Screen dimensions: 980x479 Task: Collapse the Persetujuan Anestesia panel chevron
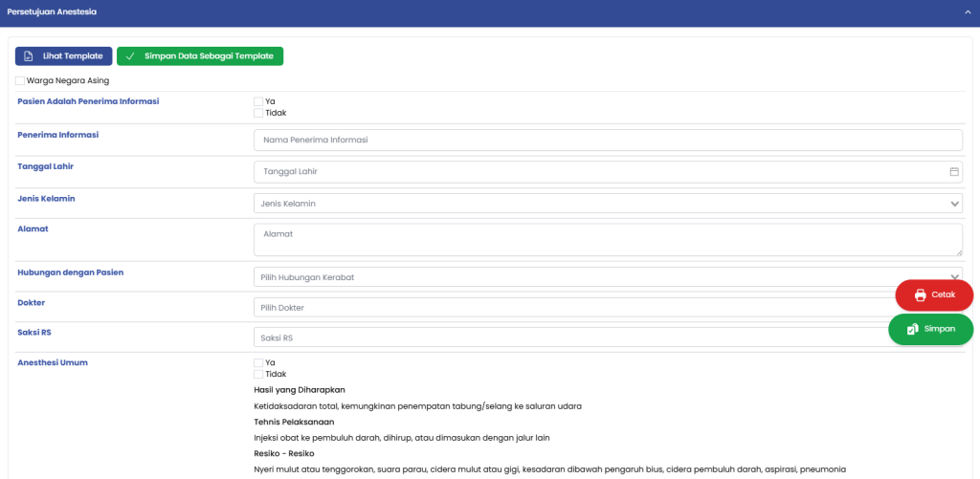tap(968, 11)
